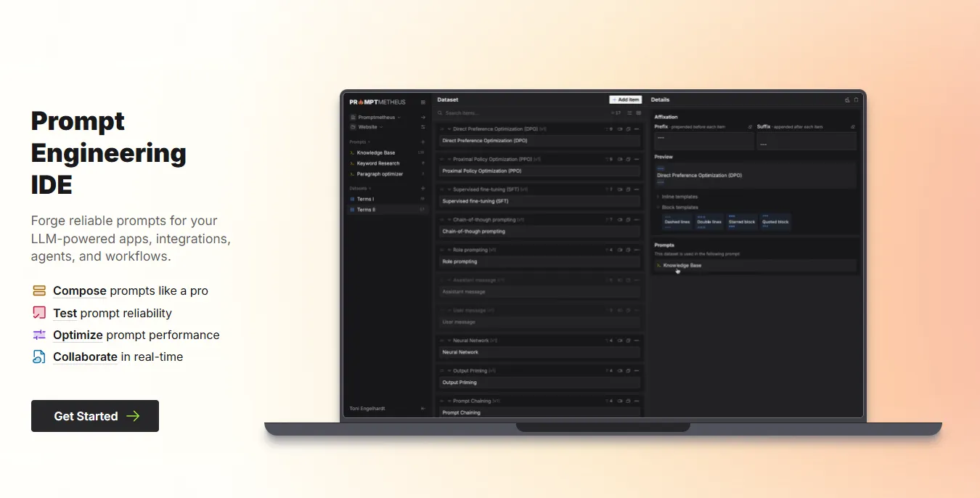Toggle visibility of Supervised fine-tuning item

tap(620, 189)
